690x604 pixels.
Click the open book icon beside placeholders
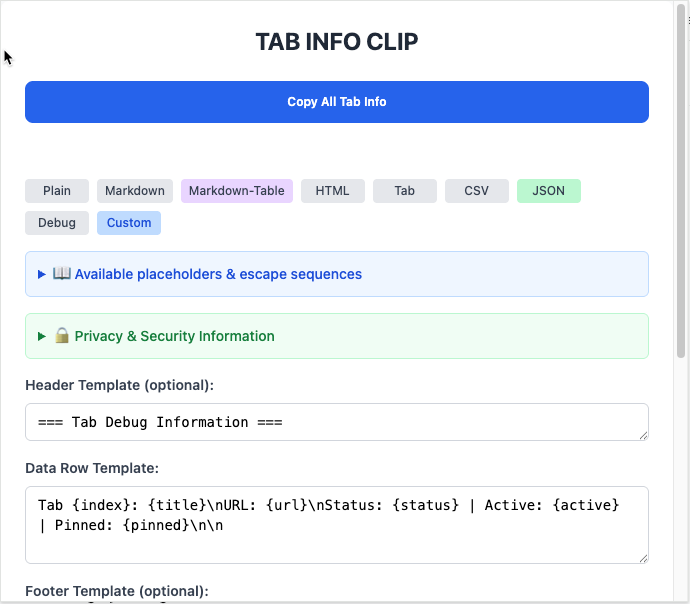[x=62, y=274]
